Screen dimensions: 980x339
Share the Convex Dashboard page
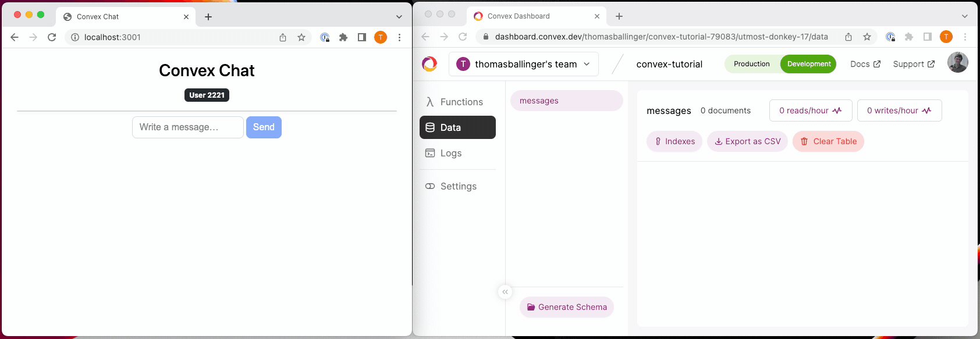(848, 37)
